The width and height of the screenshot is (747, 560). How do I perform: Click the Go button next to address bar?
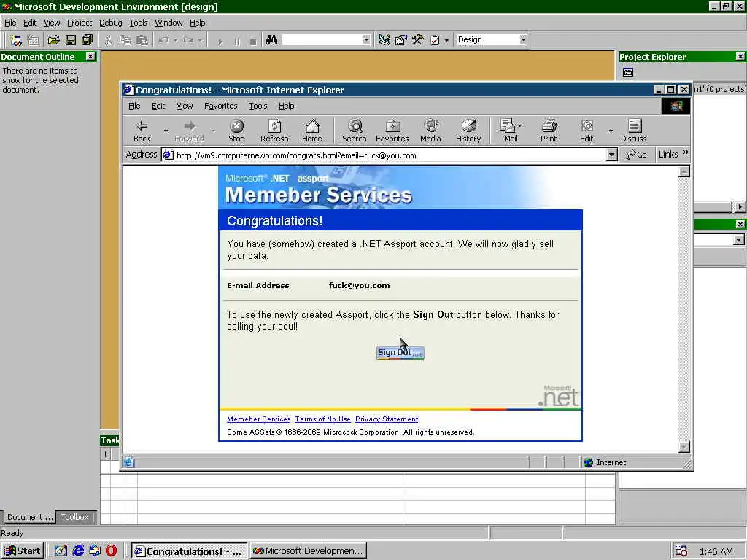[636, 155]
